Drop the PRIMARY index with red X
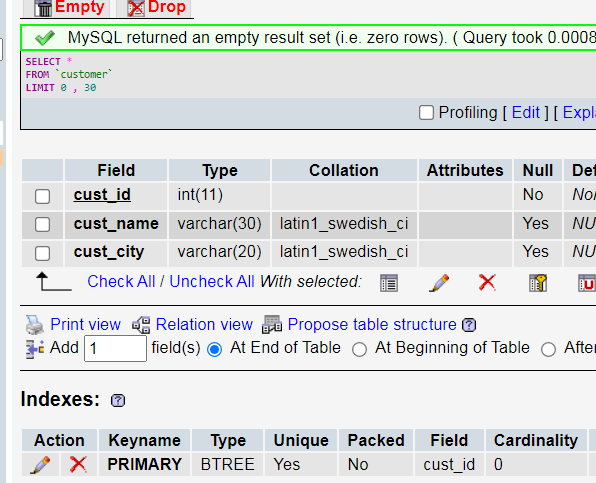Image resolution: width=596 pixels, height=483 pixels. [78, 464]
